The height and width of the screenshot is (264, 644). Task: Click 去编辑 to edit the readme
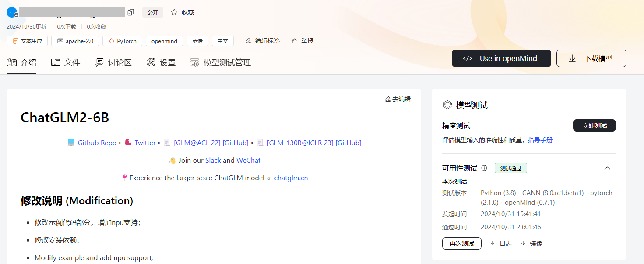tap(398, 99)
